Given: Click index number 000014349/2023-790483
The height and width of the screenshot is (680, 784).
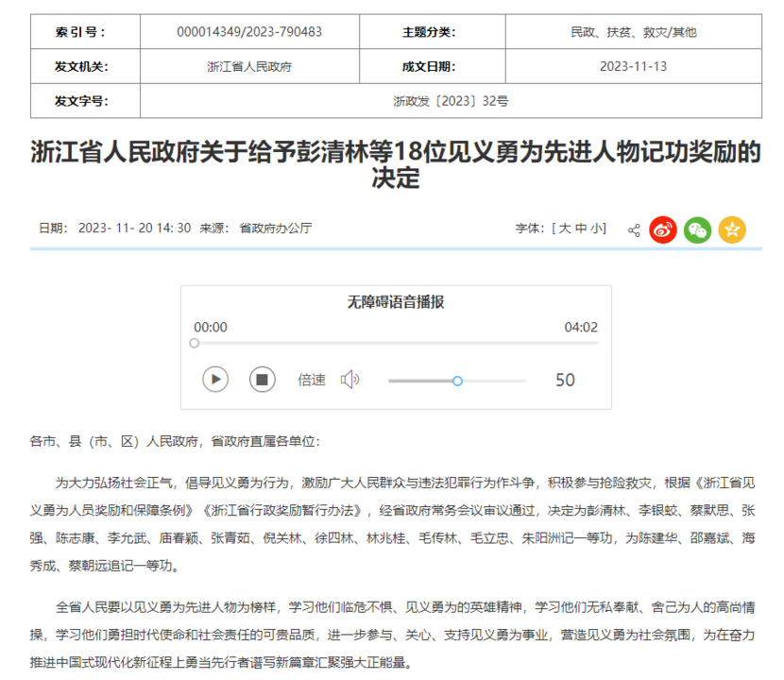Looking at the screenshot, I should pos(249,32).
